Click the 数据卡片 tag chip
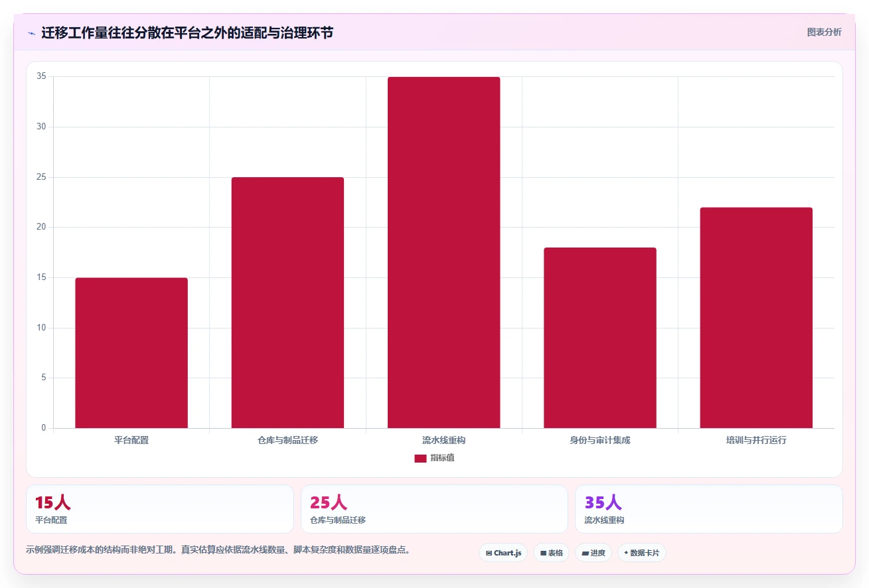869x588 pixels. [642, 553]
